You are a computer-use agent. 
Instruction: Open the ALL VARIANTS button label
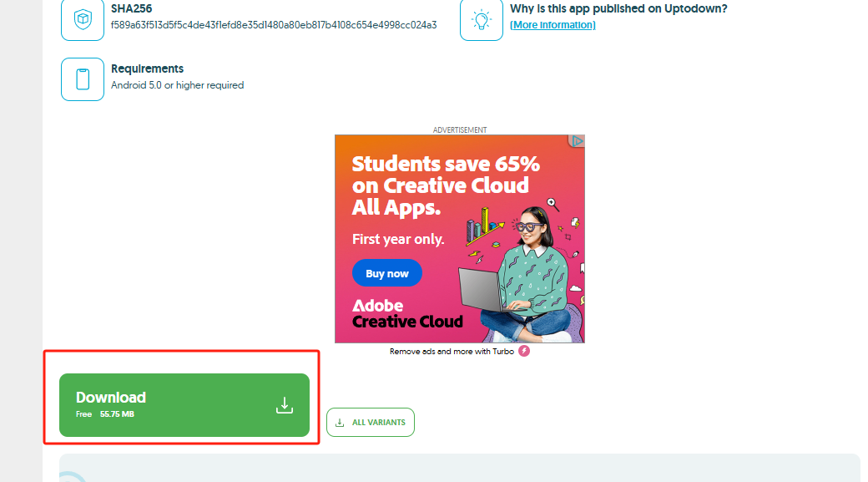pos(378,423)
